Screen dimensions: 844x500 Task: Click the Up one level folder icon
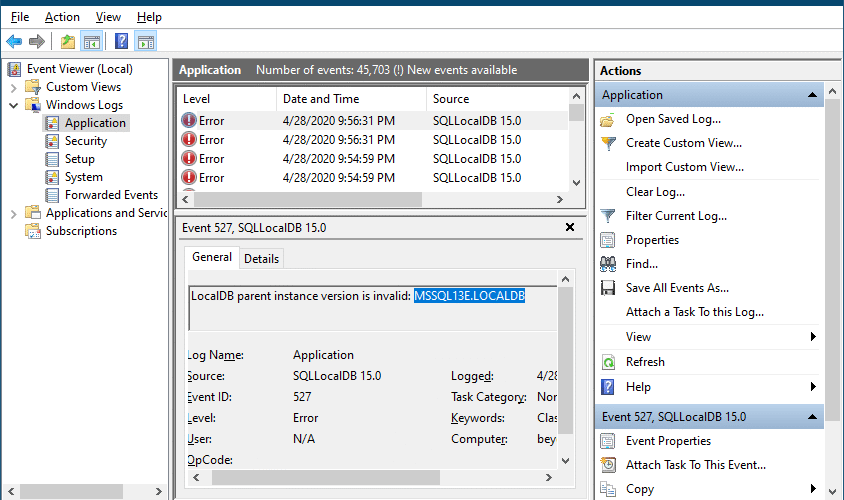tap(68, 41)
